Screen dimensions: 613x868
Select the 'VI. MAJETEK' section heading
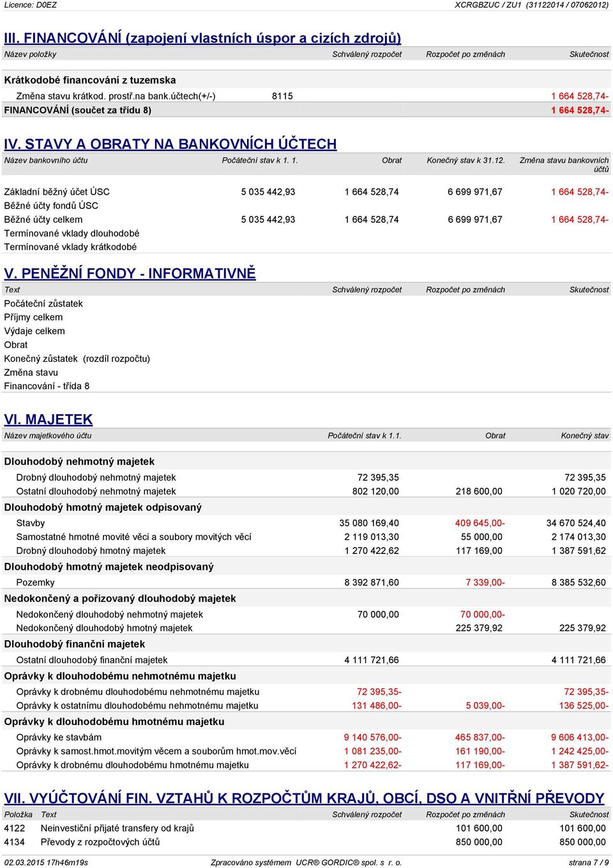tap(49, 419)
